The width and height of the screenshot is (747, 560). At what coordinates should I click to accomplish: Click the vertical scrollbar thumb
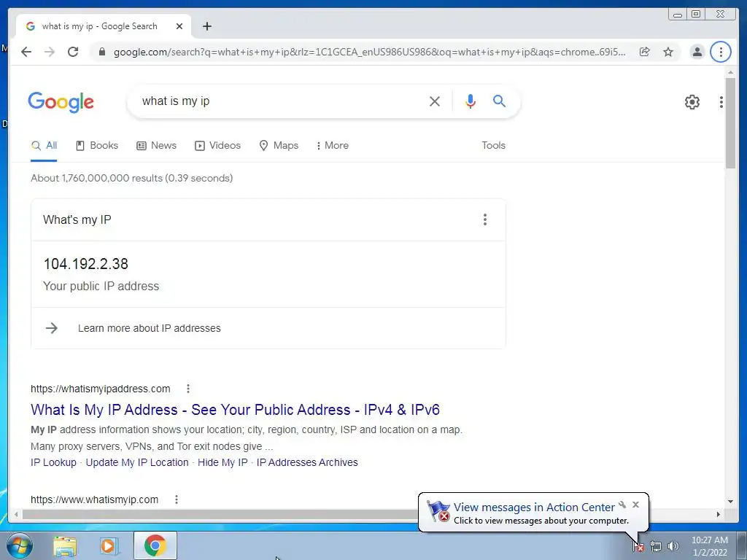(730, 122)
